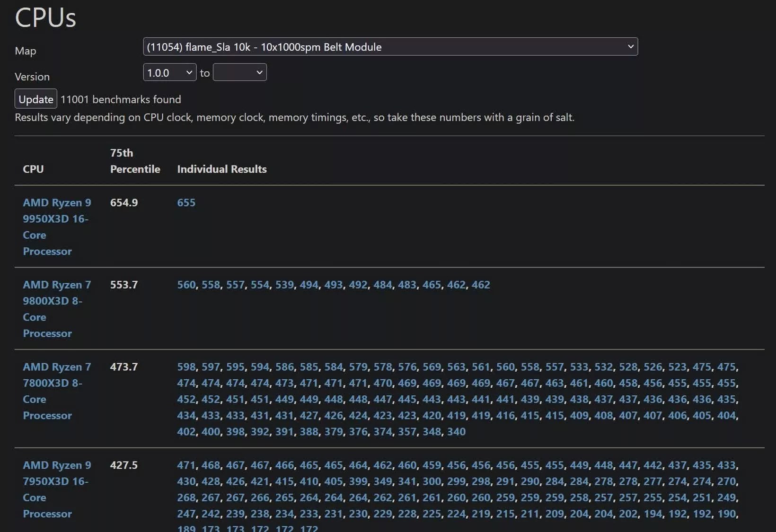The height and width of the screenshot is (532, 776).
Task: Open the empty ending Version dropdown
Action: [239, 72]
